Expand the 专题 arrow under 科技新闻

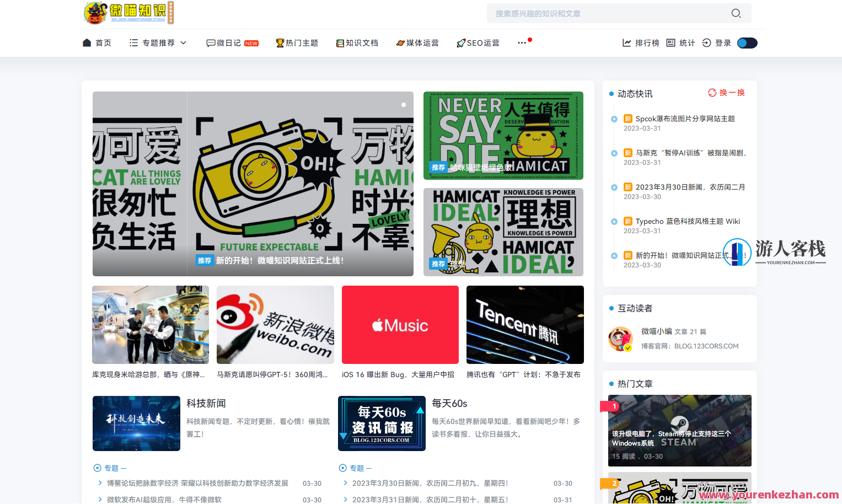coord(97,468)
